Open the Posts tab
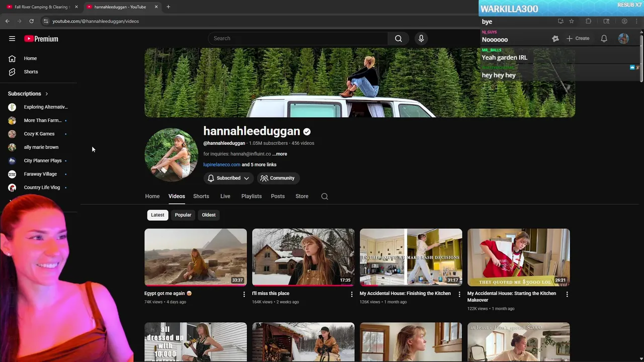This screenshot has width=644, height=362. click(x=278, y=196)
